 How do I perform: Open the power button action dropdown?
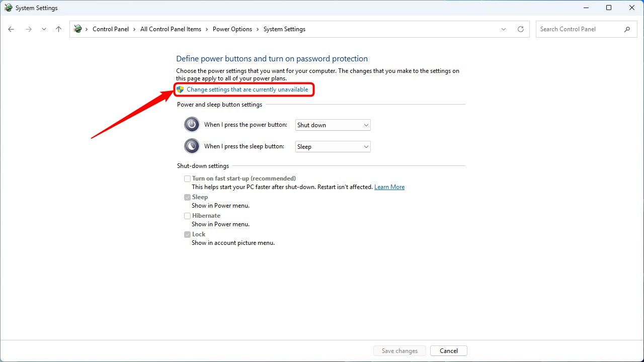(333, 125)
